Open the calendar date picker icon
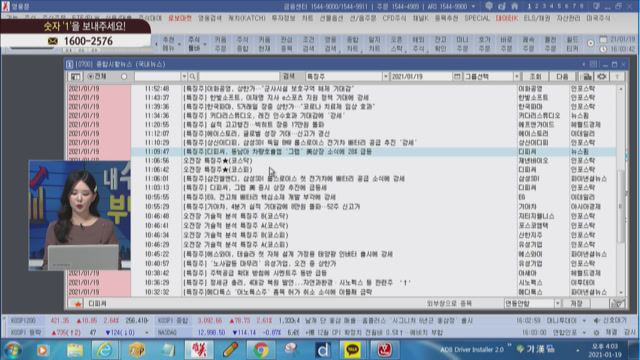640x360 pixels. coord(457,76)
